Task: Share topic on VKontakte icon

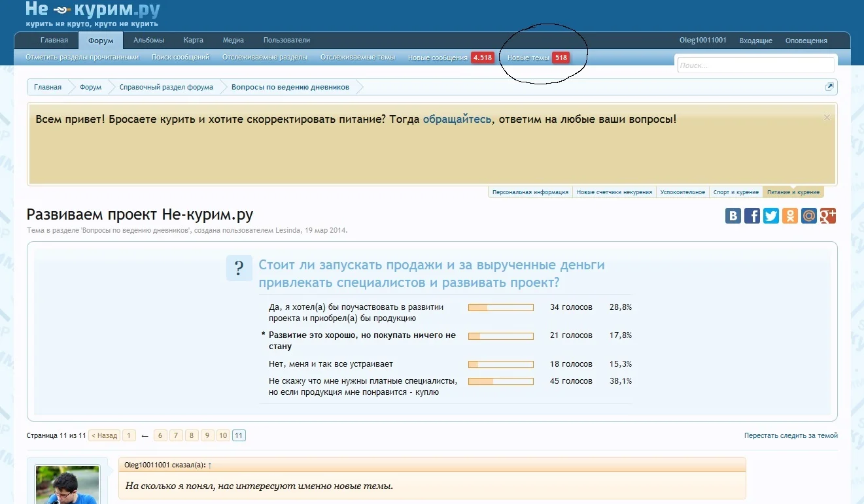Action: tap(733, 216)
